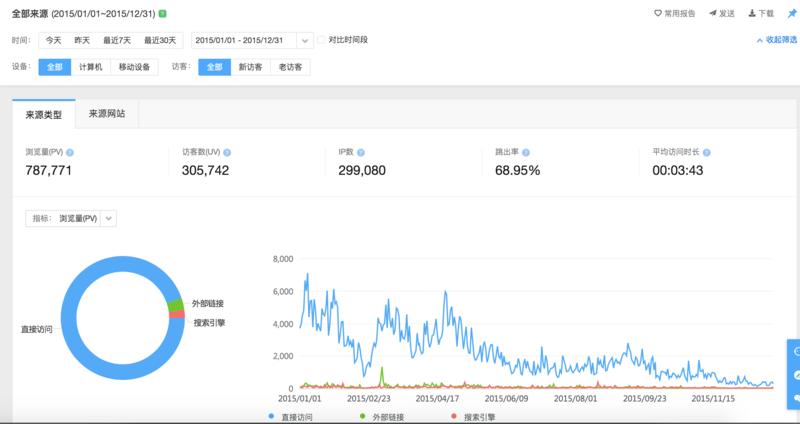Click the green 外部链接 donut segment
The height and width of the screenshot is (424, 800).
[x=176, y=305]
